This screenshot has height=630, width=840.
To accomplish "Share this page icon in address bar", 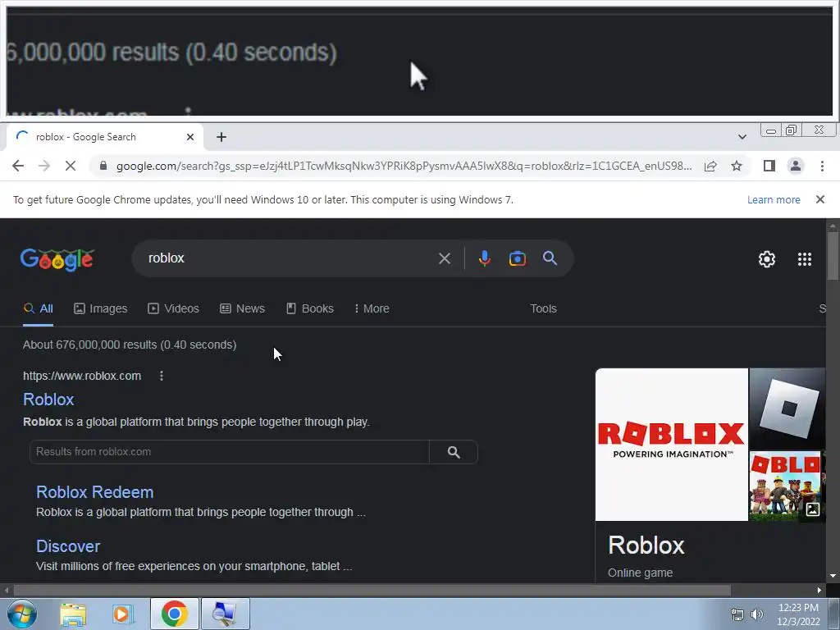I will click(710, 166).
